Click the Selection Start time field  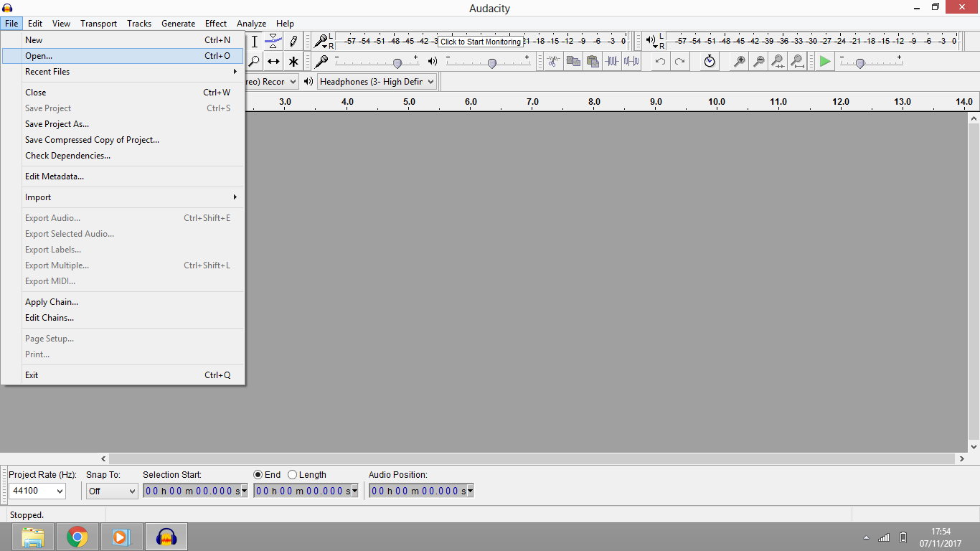(191, 491)
